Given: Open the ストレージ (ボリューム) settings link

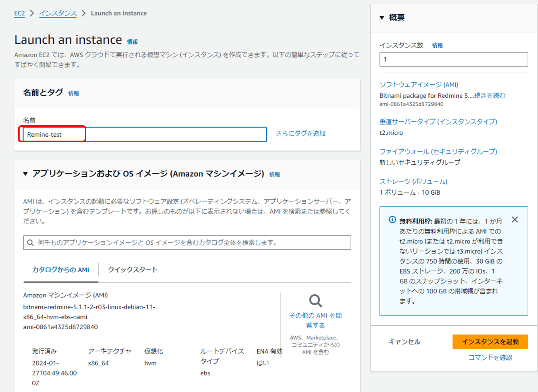Looking at the screenshot, I should pyautogui.click(x=413, y=181).
